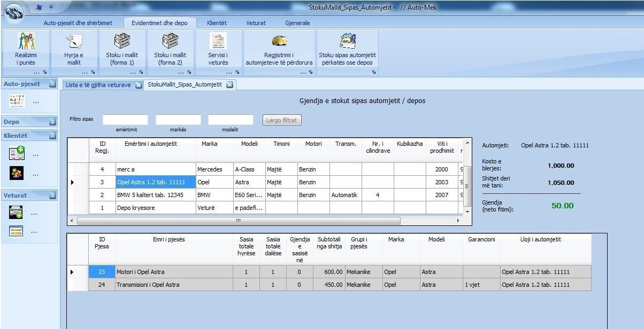The image size is (644, 329).
Task: Click the add vehicle icon under Veturat
Action: click(x=16, y=213)
